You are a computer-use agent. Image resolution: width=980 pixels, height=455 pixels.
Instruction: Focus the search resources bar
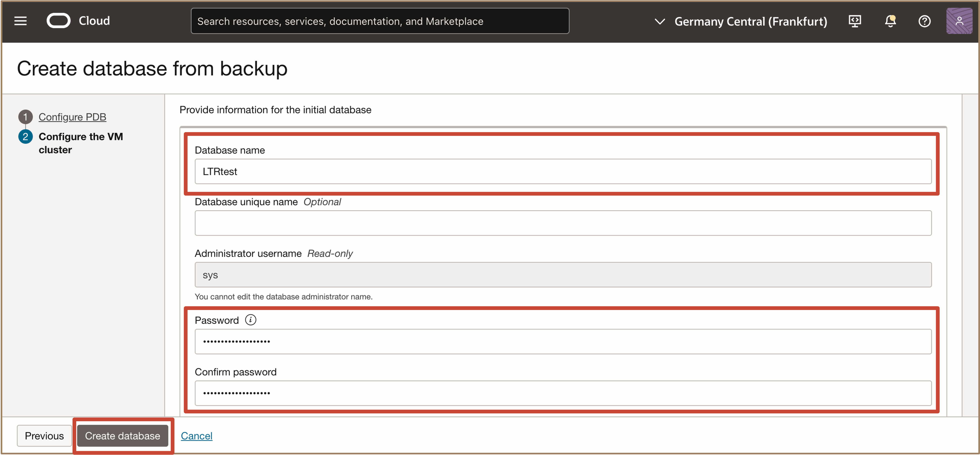380,21
